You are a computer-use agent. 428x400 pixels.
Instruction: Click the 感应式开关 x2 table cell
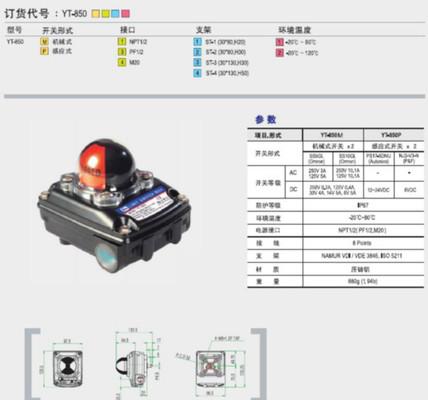coord(394,146)
